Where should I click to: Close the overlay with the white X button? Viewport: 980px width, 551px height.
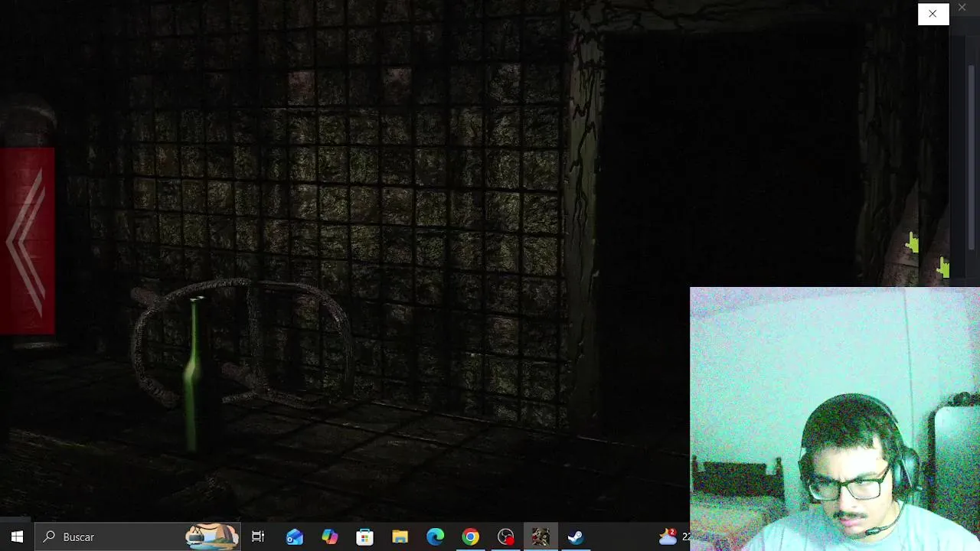coord(933,14)
